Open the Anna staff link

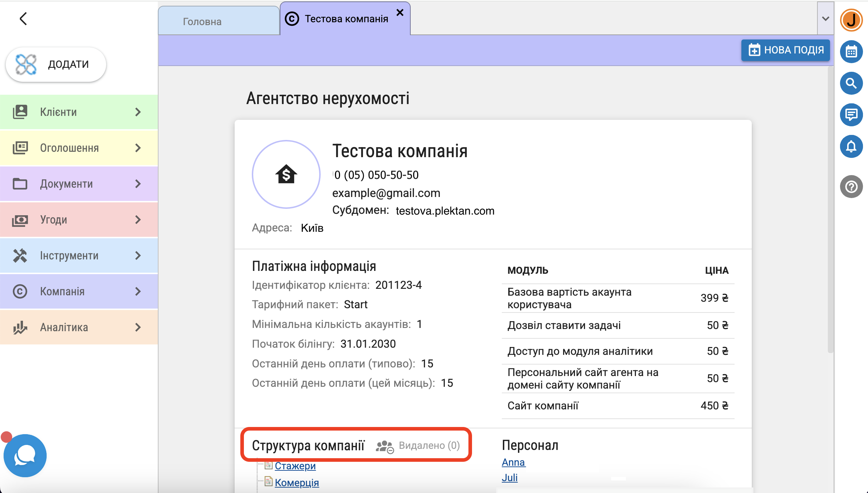tap(513, 462)
